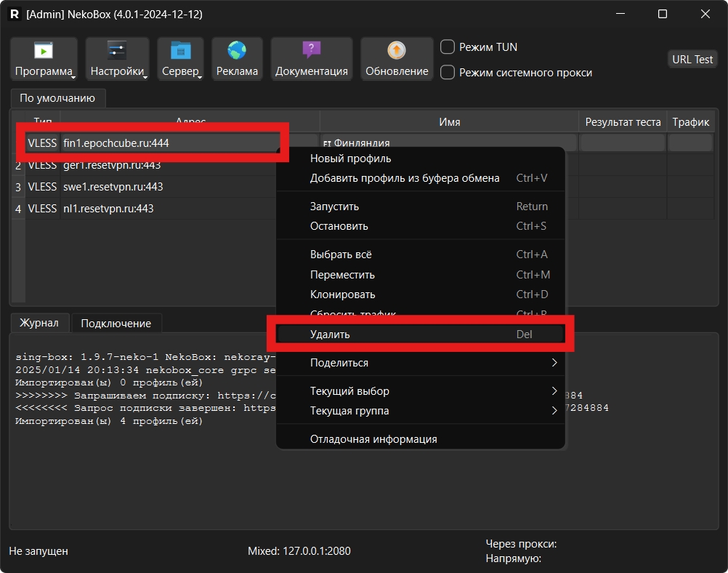The width and height of the screenshot is (728, 573).
Task: Choose Удалить in the context menu
Action: pos(420,334)
